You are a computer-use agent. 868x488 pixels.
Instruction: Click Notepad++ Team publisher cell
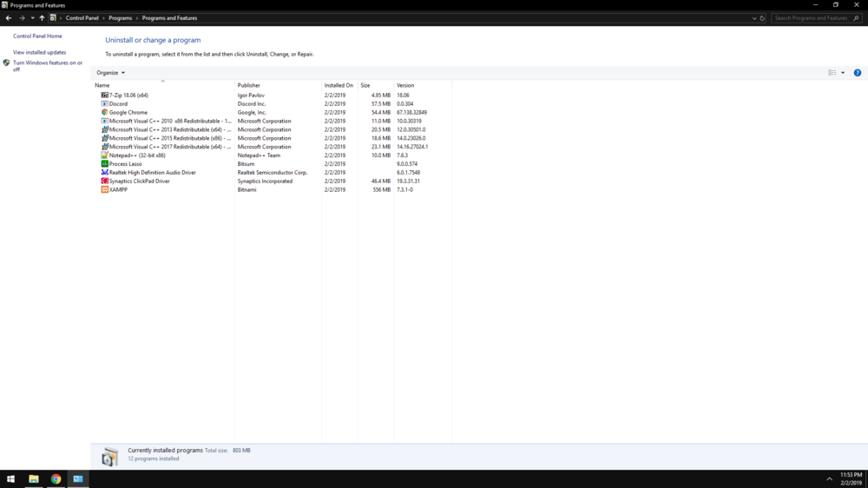click(259, 155)
